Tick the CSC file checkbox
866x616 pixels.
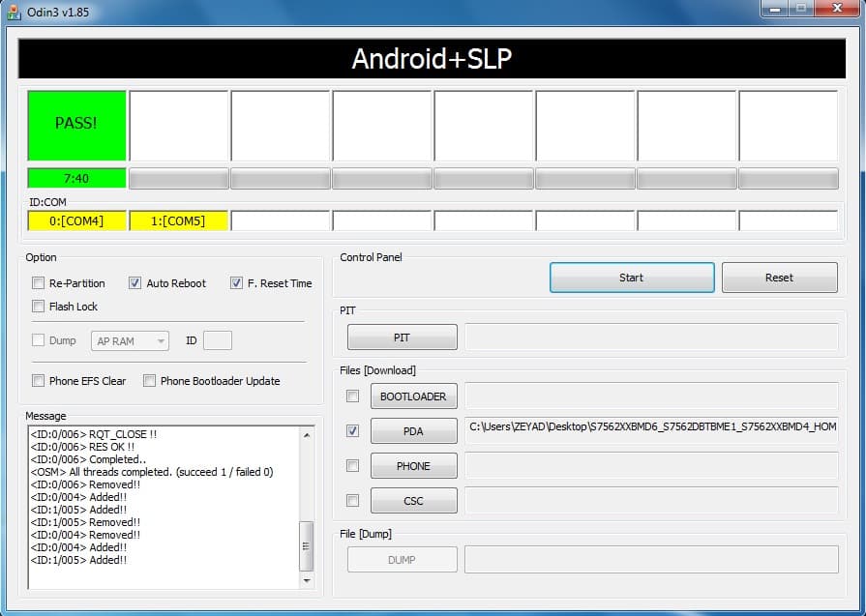[352, 501]
